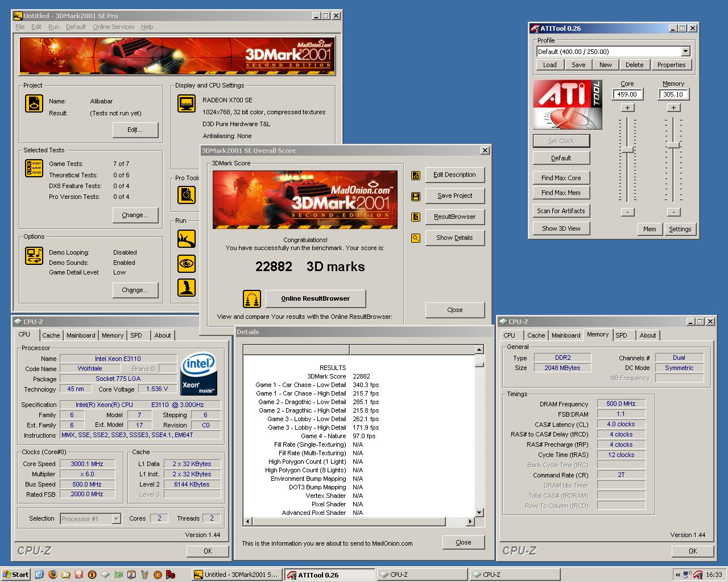The height and width of the screenshot is (582, 728).
Task: Click the ATI Tool logo image
Action: click(x=568, y=105)
